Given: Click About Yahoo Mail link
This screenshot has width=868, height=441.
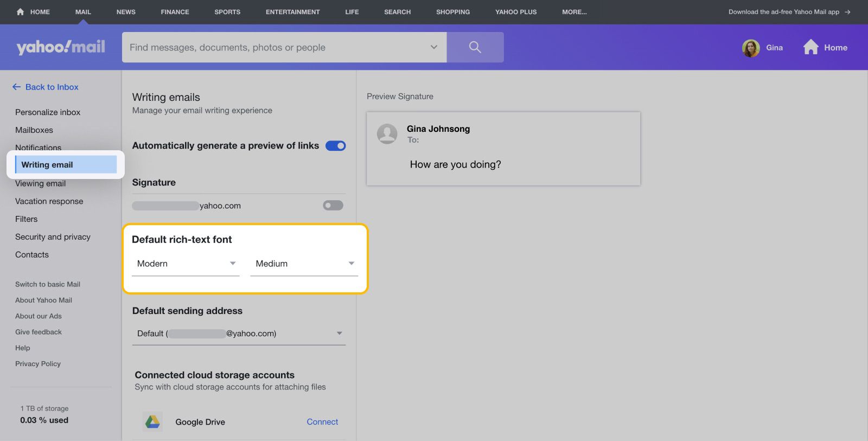Looking at the screenshot, I should pyautogui.click(x=43, y=300).
